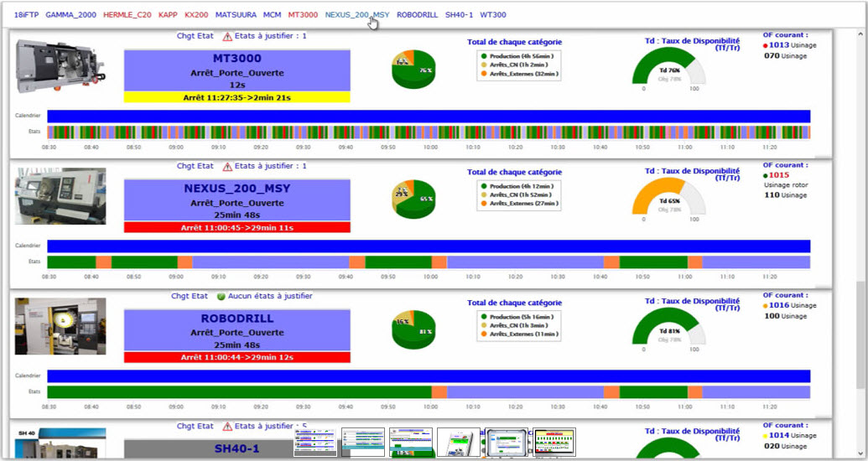Click the red status dot beside OF 1013
The width and height of the screenshot is (868, 461).
pos(766,46)
